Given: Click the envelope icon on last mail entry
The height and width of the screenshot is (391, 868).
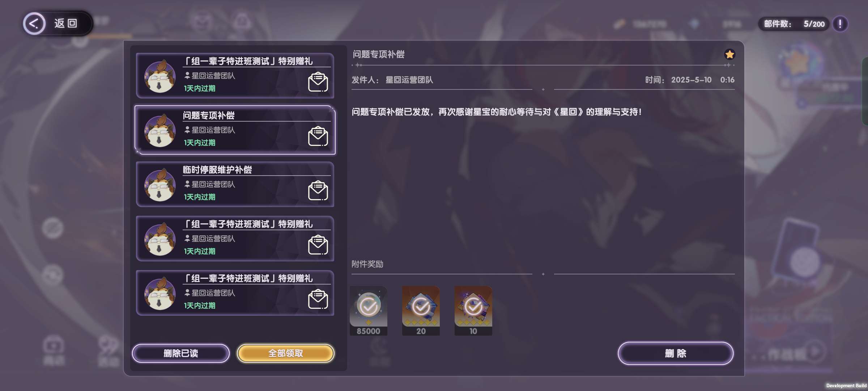Looking at the screenshot, I should click(x=318, y=299).
